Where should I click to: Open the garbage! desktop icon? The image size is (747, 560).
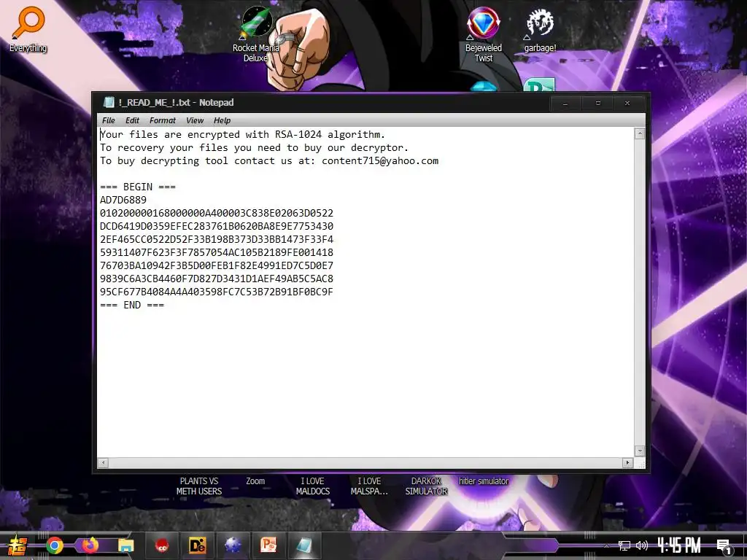click(x=540, y=29)
